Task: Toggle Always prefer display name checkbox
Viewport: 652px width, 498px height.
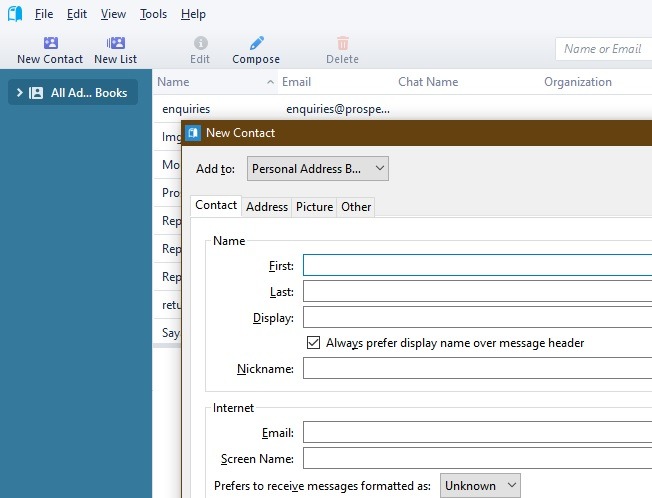Action: (313, 343)
